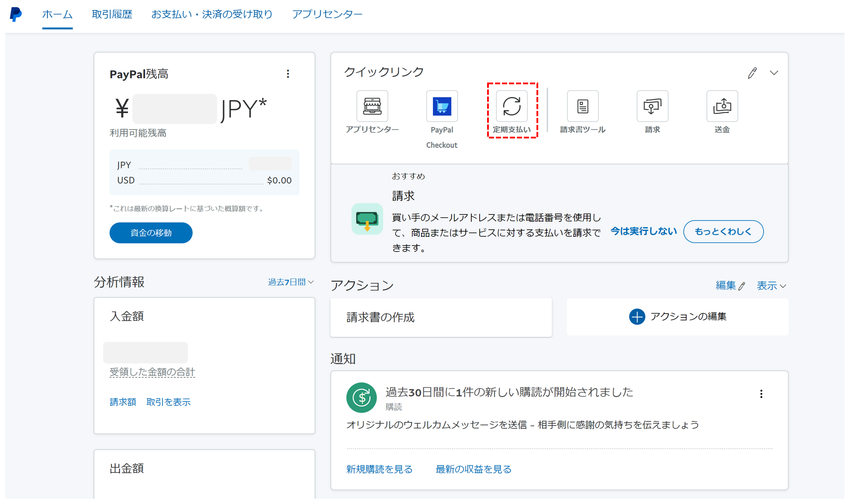This screenshot has height=504, width=851.
Task: Open the notification three-dot menu
Action: (x=761, y=394)
